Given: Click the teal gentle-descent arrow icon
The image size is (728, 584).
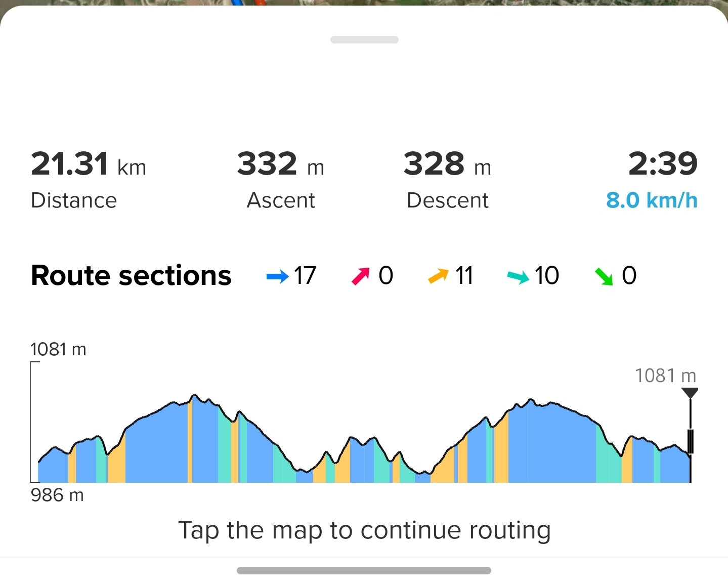Looking at the screenshot, I should pos(518,276).
